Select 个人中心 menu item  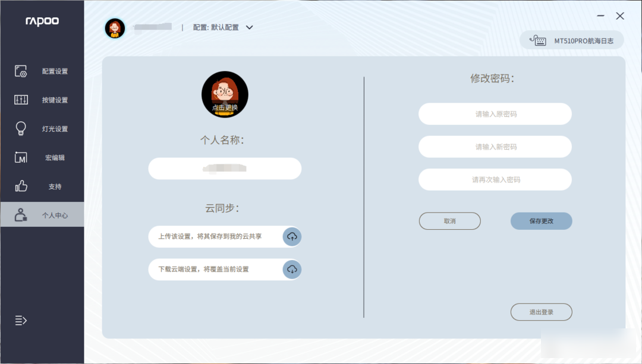42,214
